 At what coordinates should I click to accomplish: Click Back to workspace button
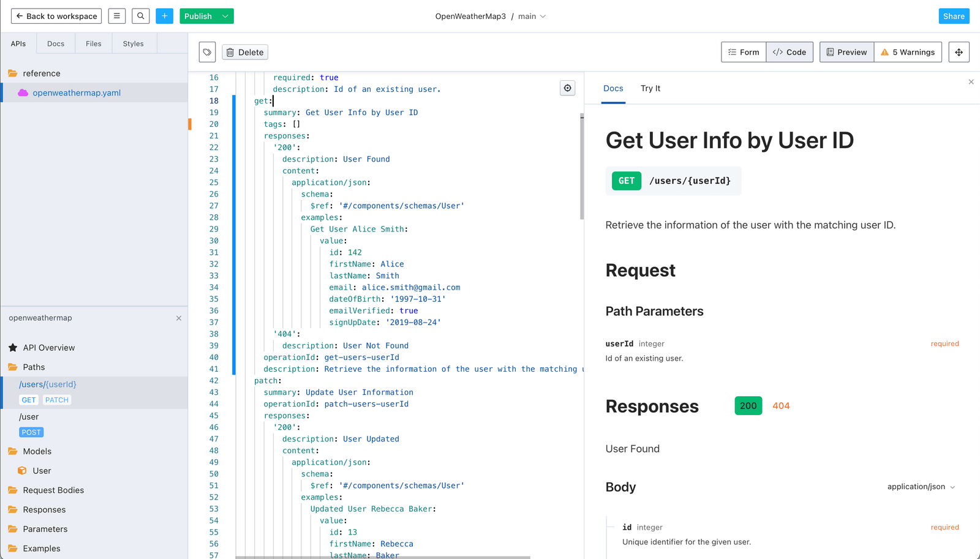[x=56, y=17]
